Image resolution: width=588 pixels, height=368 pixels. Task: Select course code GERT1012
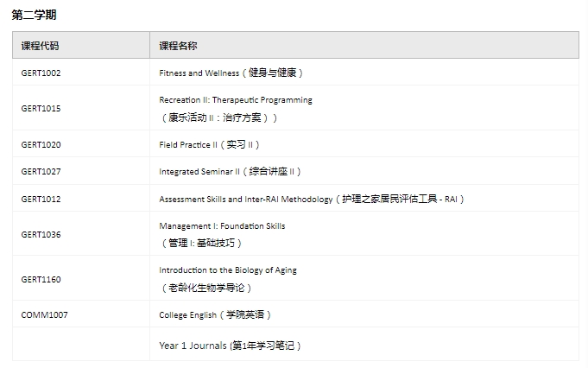(x=41, y=200)
